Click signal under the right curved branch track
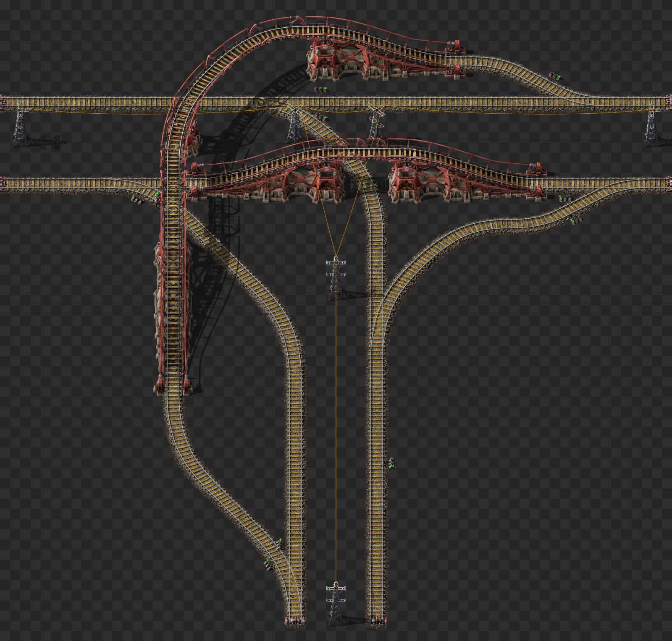This screenshot has height=641, width=672. point(576,220)
